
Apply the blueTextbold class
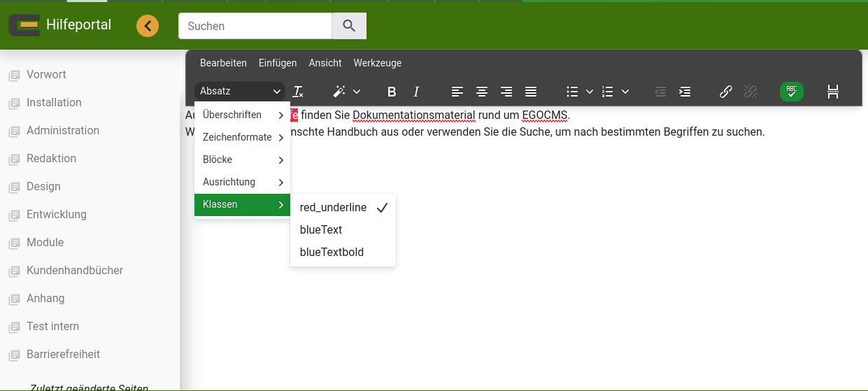[332, 252]
